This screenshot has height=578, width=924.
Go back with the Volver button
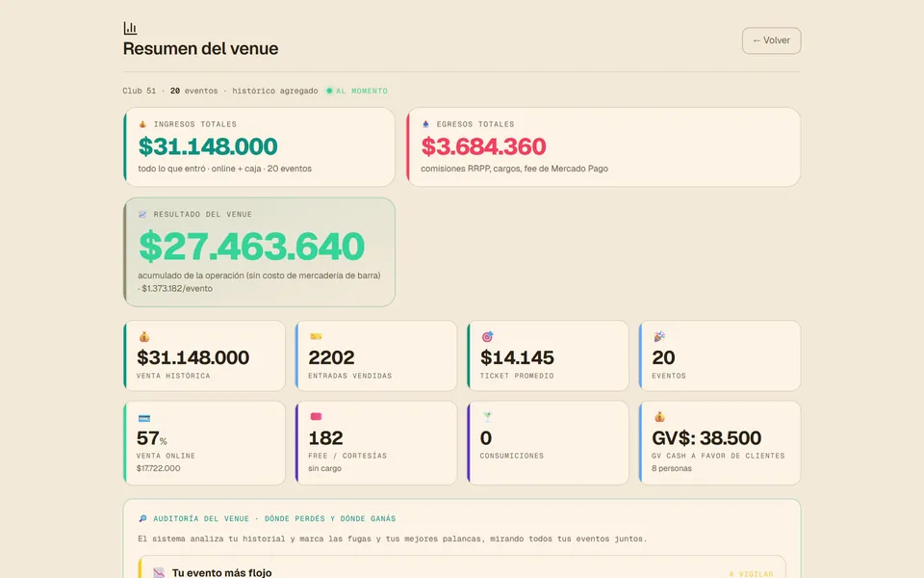coord(771,40)
